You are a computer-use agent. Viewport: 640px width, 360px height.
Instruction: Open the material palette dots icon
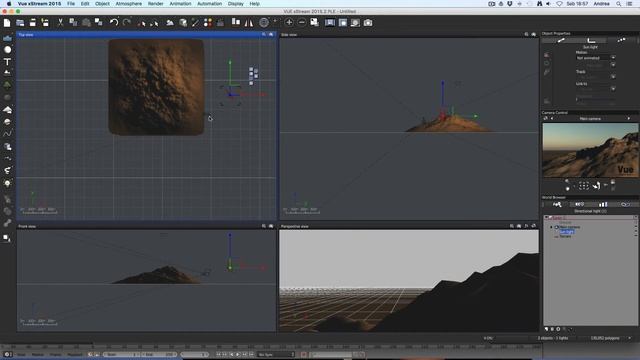pyautogui.click(x=208, y=23)
